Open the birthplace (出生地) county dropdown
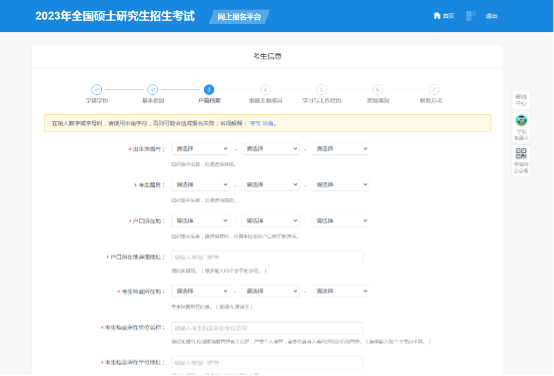 pyautogui.click(x=340, y=149)
